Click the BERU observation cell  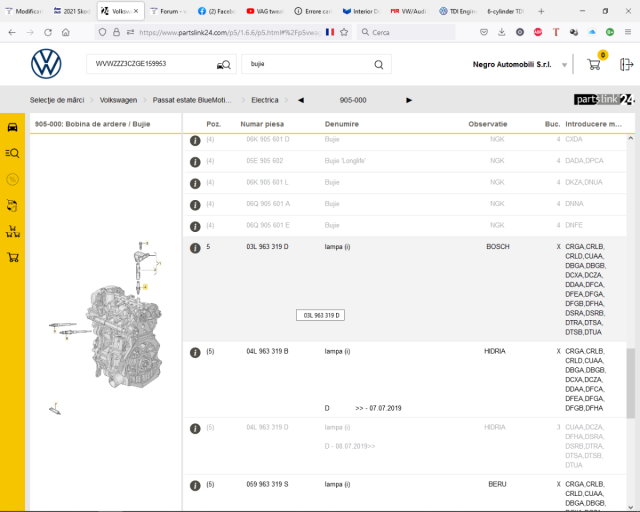(x=497, y=484)
